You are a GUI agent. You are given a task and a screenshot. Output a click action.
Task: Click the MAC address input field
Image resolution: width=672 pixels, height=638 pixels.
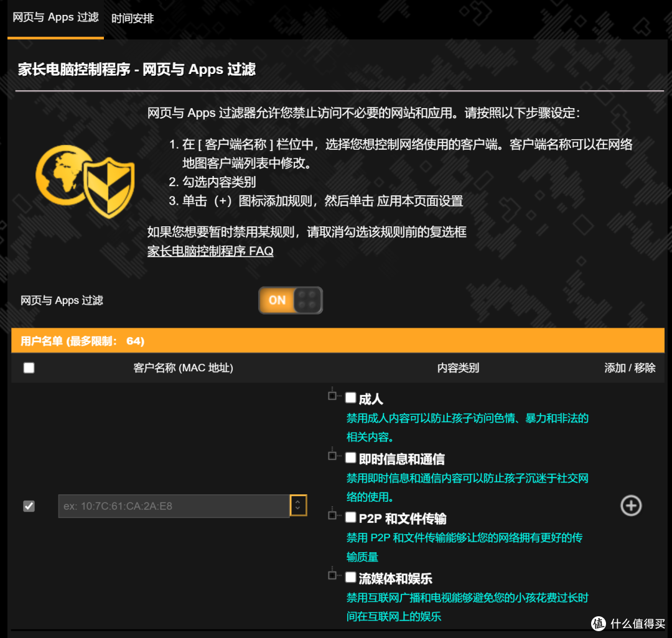pos(174,506)
